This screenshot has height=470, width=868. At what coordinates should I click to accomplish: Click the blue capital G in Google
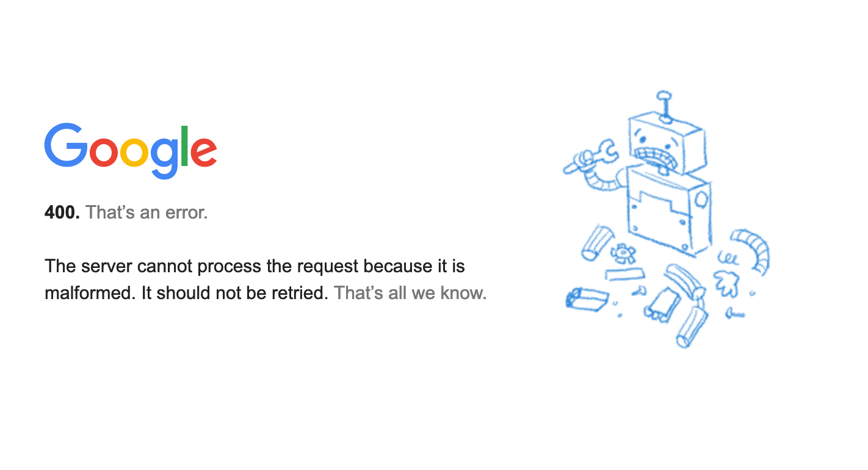(66, 145)
